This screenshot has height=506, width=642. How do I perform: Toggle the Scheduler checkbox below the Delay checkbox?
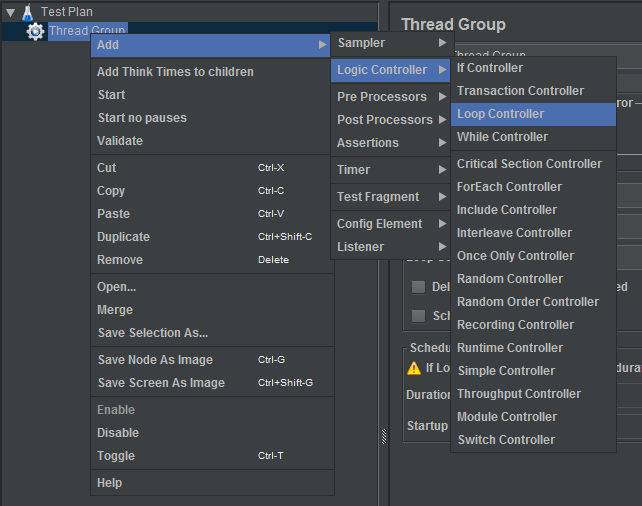[x=418, y=316]
